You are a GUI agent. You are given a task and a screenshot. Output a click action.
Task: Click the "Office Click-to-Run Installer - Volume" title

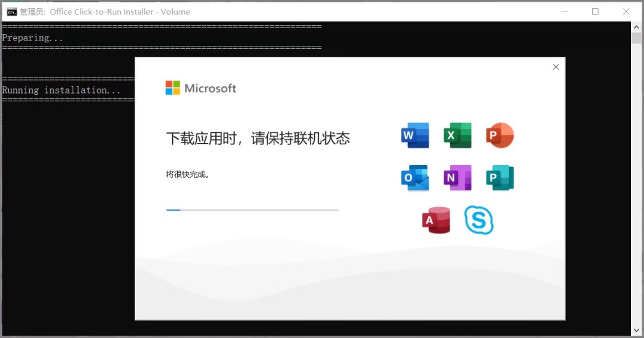click(120, 12)
